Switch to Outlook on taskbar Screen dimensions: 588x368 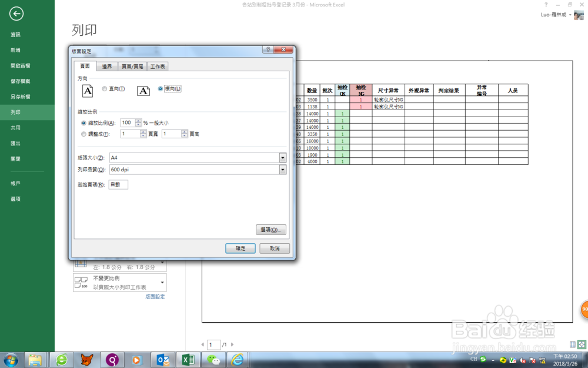pyautogui.click(x=163, y=360)
